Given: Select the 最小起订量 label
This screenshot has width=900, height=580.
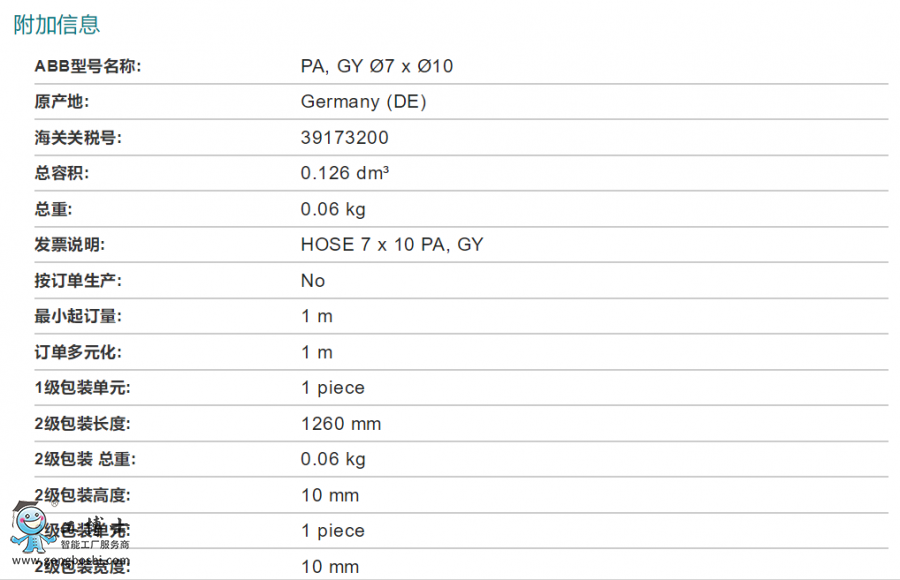Looking at the screenshot, I should tap(78, 316).
